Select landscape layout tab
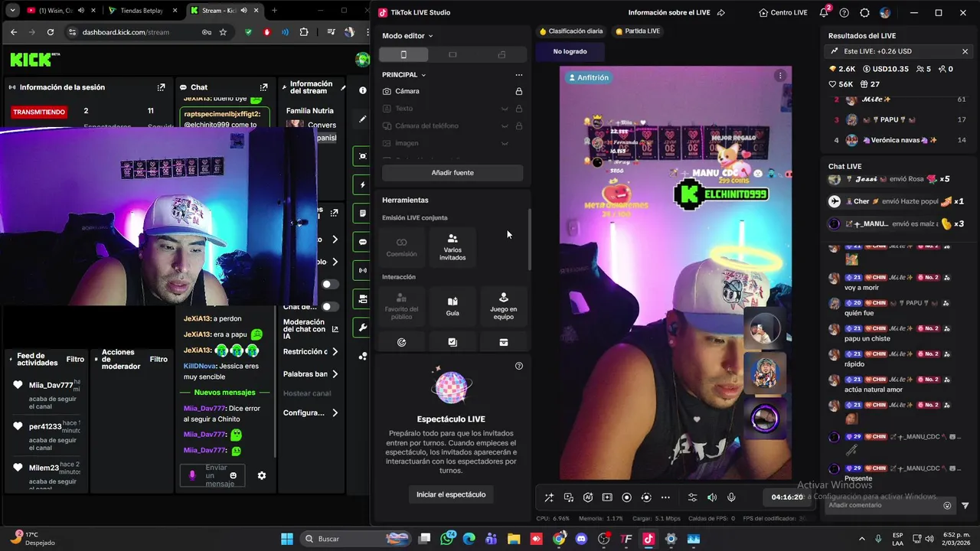 click(x=452, y=54)
